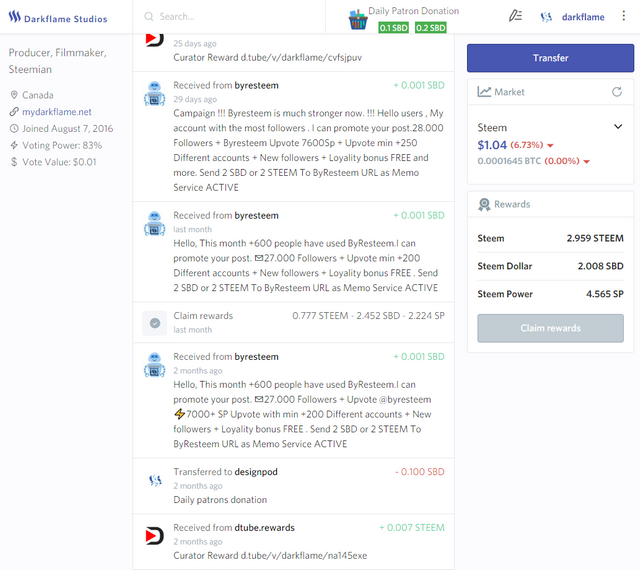Click the clock icon beside Joined date

[x=14, y=129]
